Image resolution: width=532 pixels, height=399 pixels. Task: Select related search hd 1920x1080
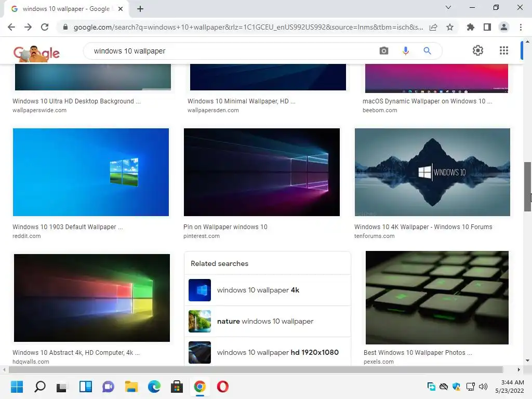point(268,352)
